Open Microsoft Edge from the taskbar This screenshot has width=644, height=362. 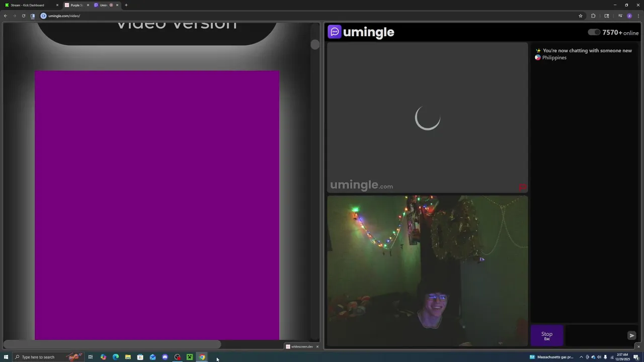click(x=116, y=357)
